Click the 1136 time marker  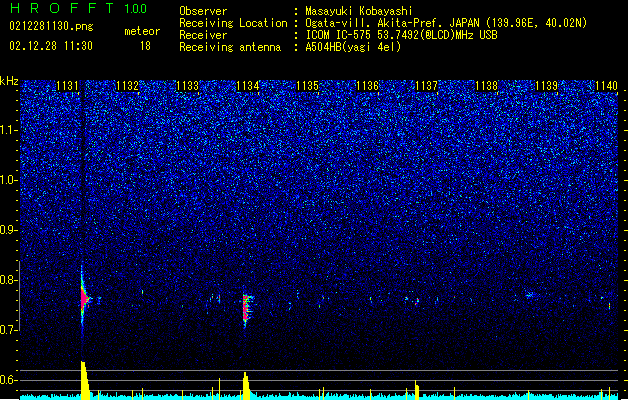tap(367, 86)
